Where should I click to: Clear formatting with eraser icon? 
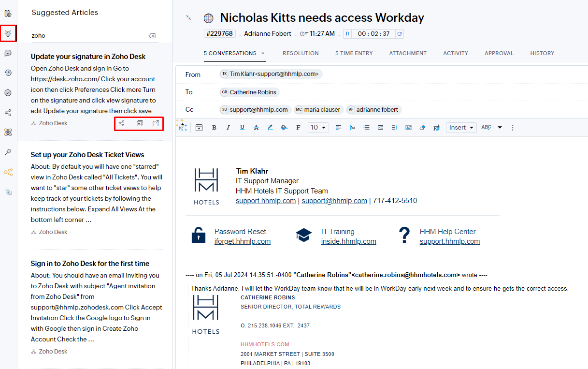click(x=422, y=128)
